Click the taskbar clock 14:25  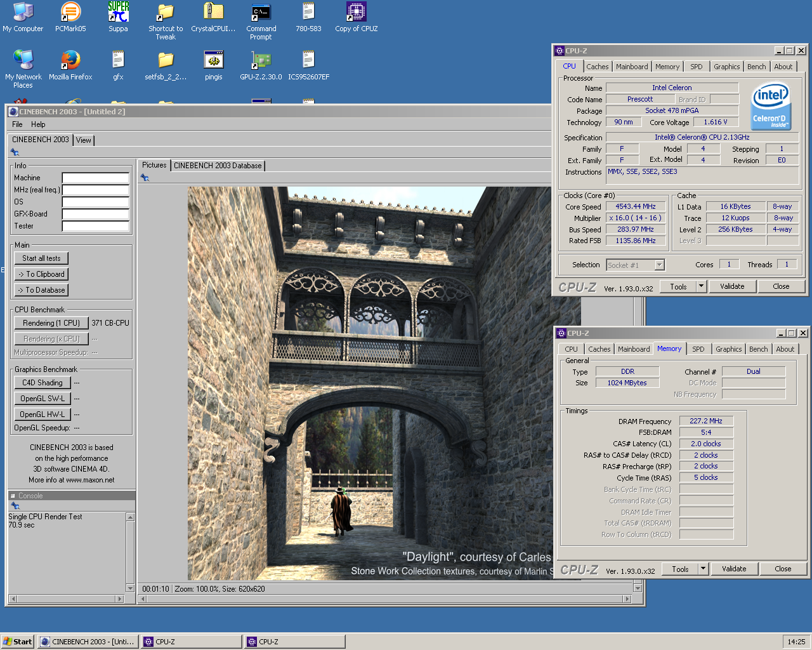pyautogui.click(x=796, y=642)
